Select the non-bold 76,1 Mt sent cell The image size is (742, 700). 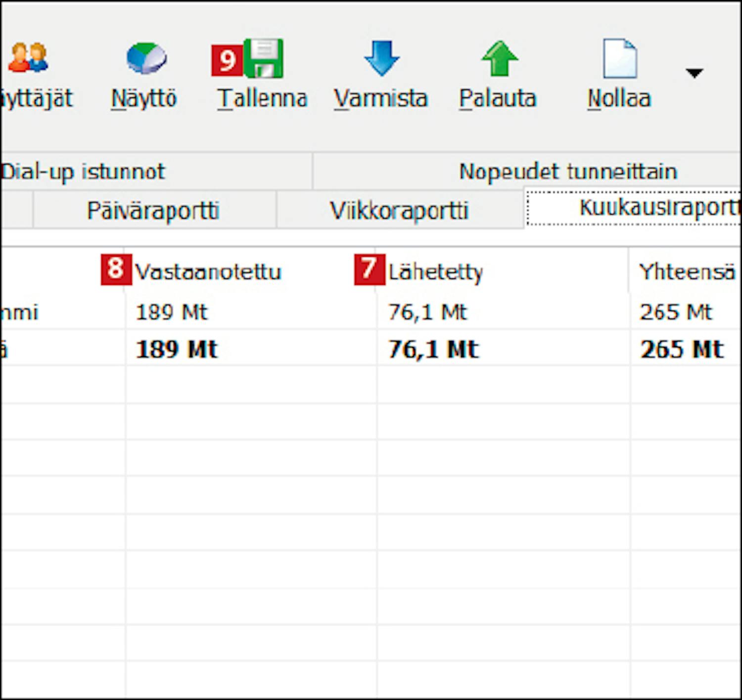coord(427,312)
